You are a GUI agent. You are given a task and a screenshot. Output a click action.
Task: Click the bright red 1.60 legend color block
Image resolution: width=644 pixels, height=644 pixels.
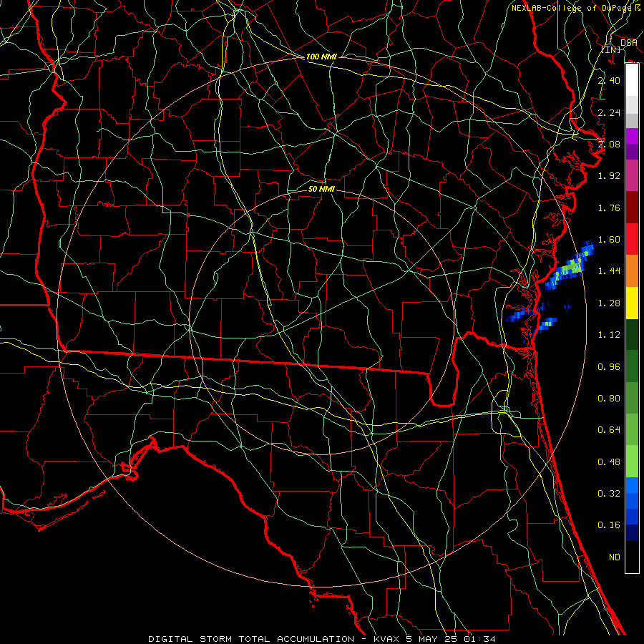pyautogui.click(x=632, y=239)
